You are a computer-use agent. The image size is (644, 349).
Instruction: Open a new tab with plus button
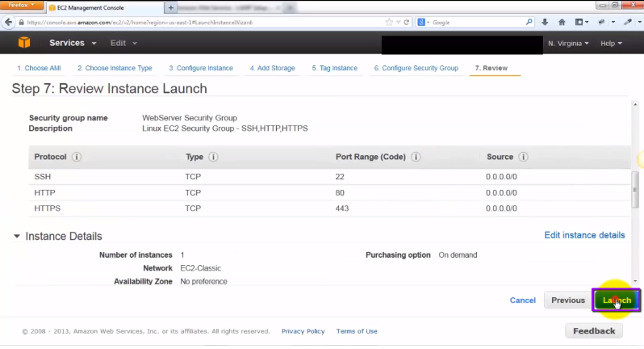(170, 7)
